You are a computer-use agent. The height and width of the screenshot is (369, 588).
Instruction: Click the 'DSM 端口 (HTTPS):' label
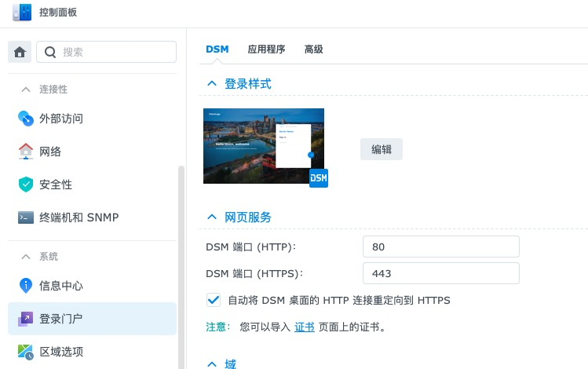(x=254, y=273)
